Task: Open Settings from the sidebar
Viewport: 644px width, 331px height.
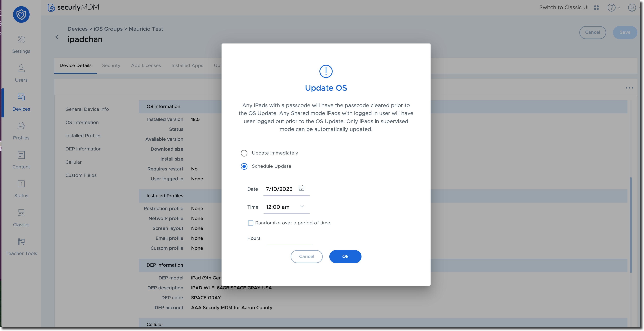Action: tap(21, 44)
